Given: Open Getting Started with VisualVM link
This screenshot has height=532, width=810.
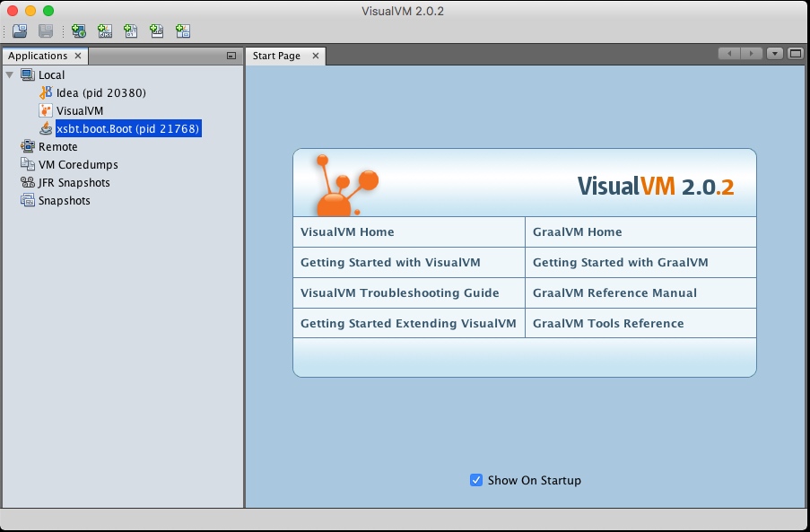Looking at the screenshot, I should pyautogui.click(x=390, y=262).
